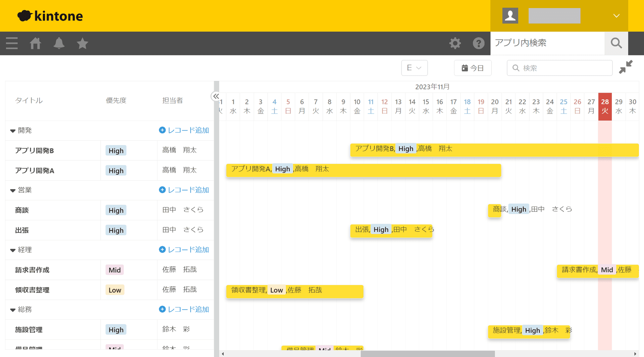Collapse the left table panel with the double chevron
The image size is (644, 357).
(x=216, y=96)
